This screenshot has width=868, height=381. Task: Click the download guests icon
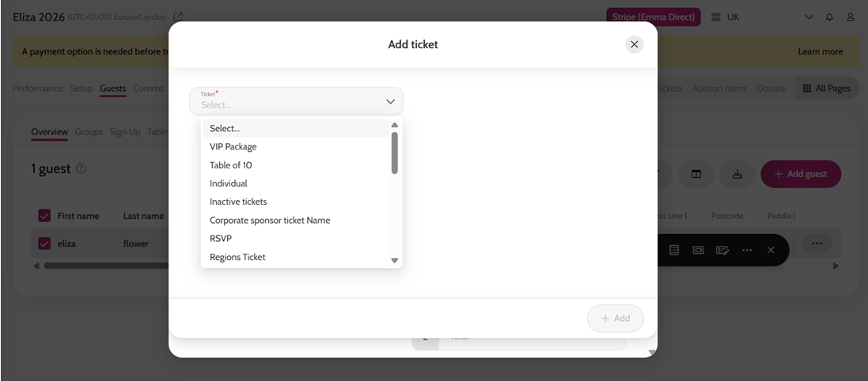pyautogui.click(x=737, y=174)
